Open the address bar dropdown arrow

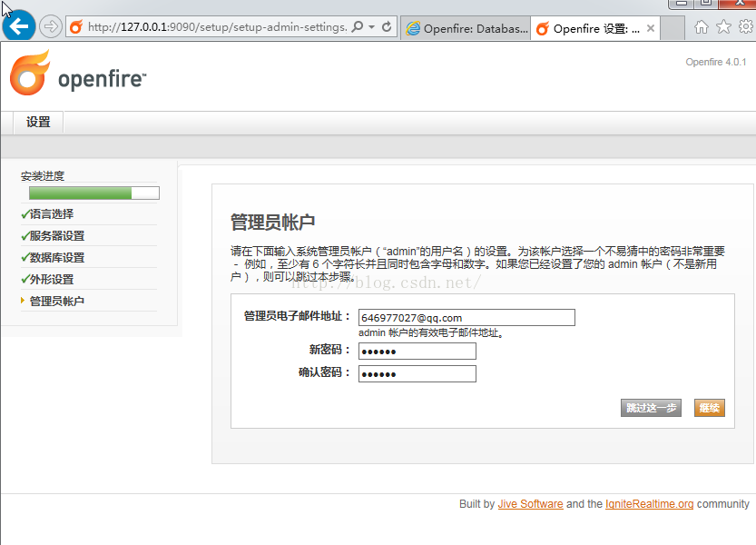372,27
